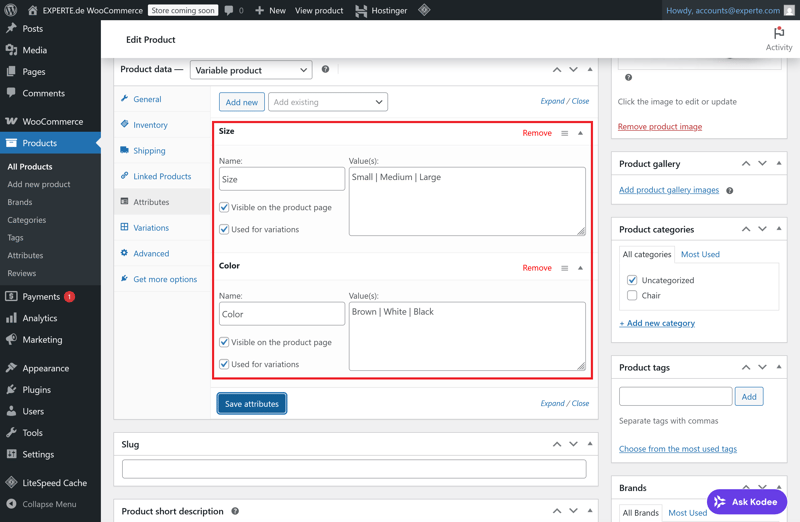This screenshot has width=800, height=522.
Task: Uncheck Visible on product page for Size
Action: click(x=224, y=208)
